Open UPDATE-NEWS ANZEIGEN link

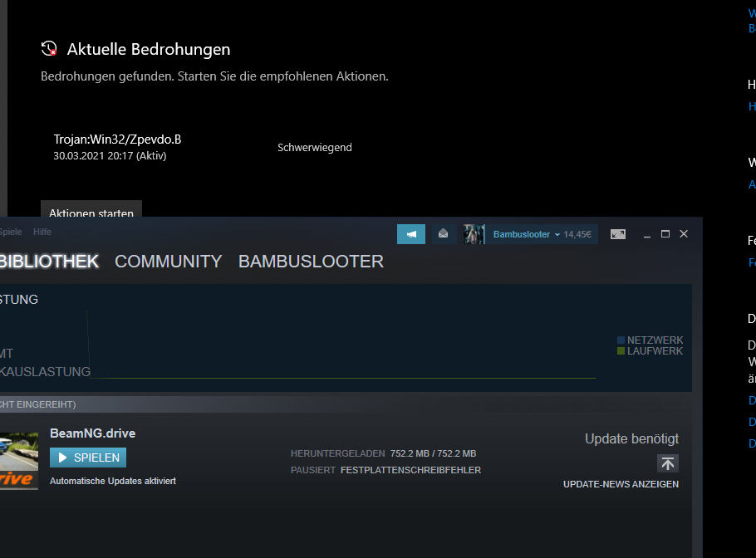tap(621, 484)
